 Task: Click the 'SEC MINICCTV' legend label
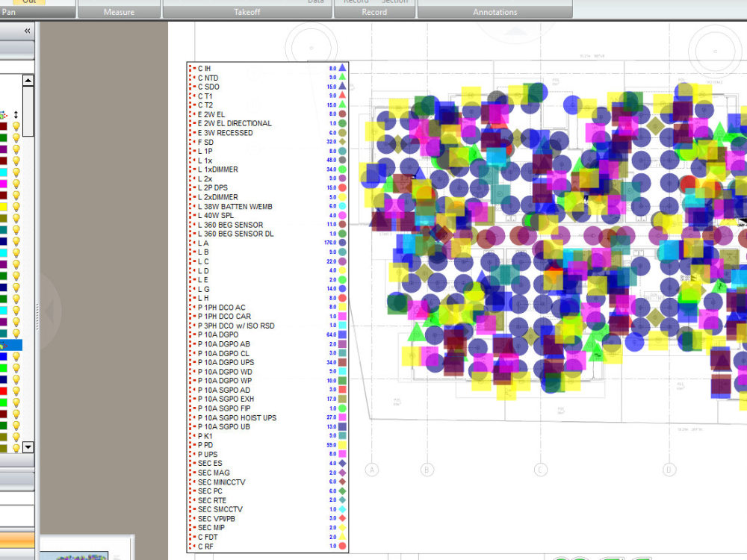[222, 482]
